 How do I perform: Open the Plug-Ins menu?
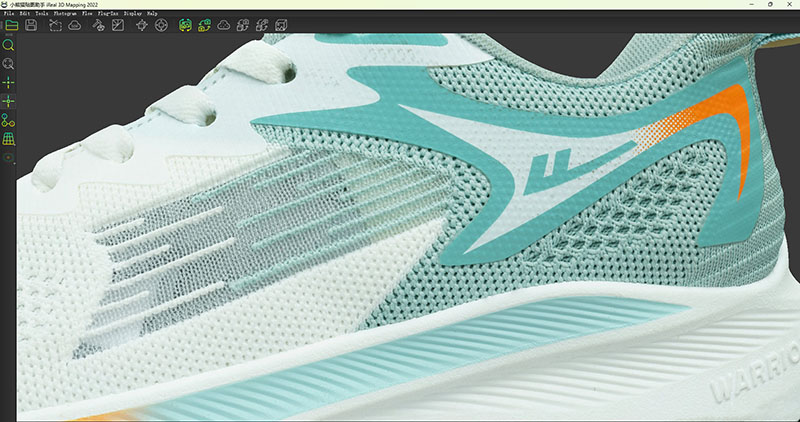coord(108,13)
